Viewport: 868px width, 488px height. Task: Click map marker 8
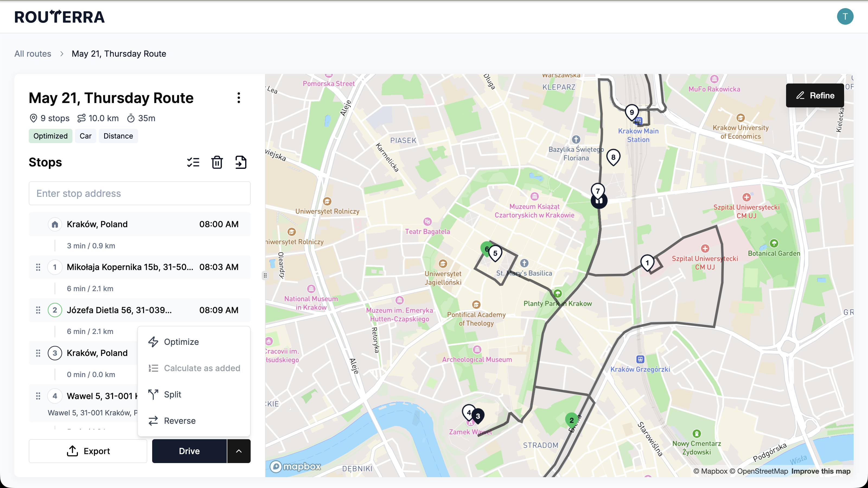point(613,158)
